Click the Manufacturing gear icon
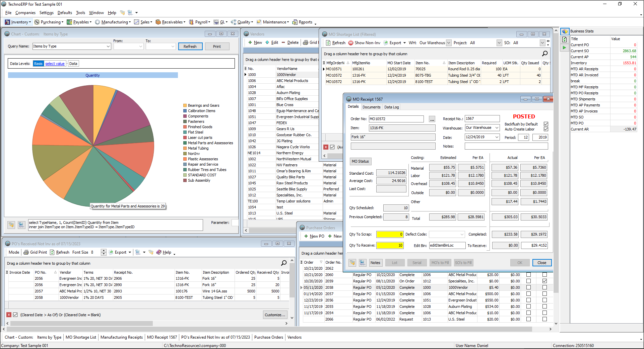The height and width of the screenshot is (349, 644). (x=98, y=22)
